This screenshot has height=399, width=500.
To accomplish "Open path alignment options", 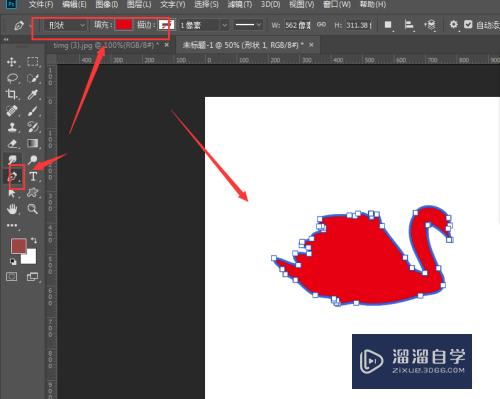I will [409, 25].
